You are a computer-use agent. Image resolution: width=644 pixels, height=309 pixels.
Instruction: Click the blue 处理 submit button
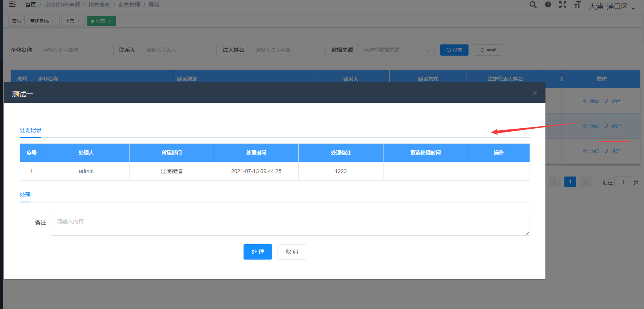click(x=258, y=252)
